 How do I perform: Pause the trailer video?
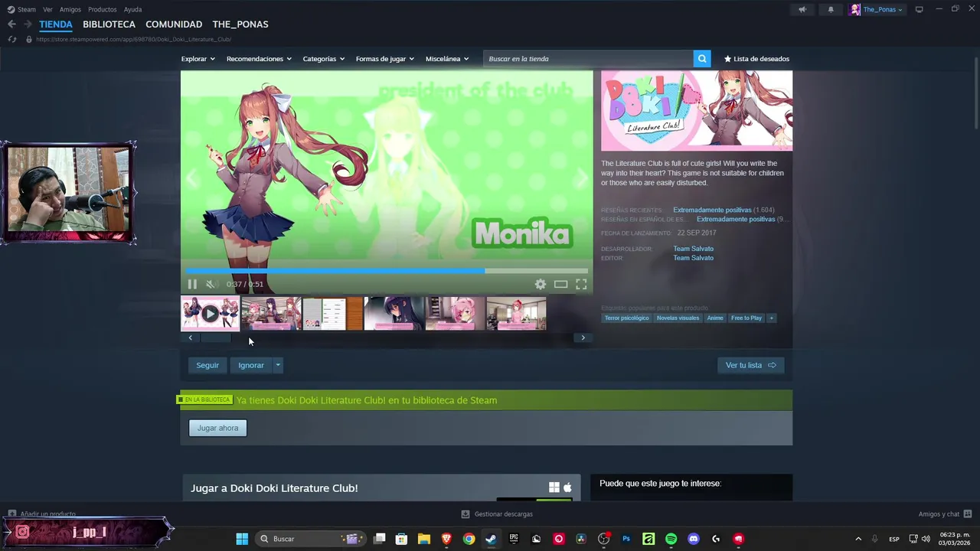(x=192, y=284)
